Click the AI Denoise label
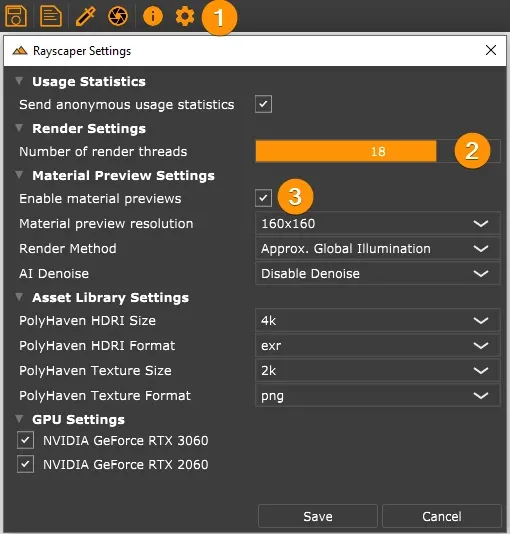The height and width of the screenshot is (534, 510). (x=54, y=273)
